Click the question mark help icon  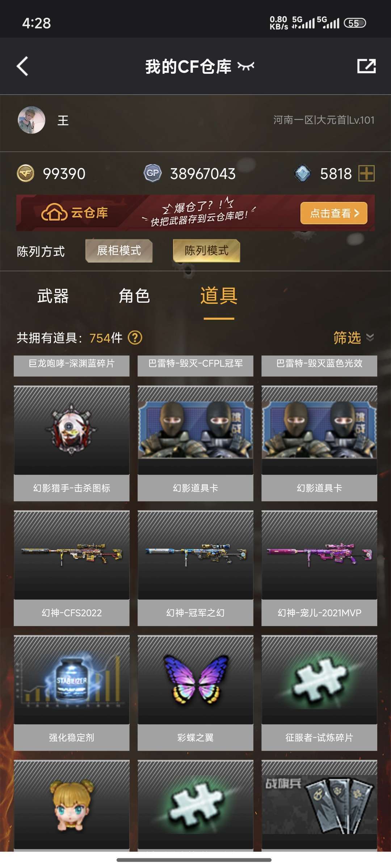coord(135,338)
